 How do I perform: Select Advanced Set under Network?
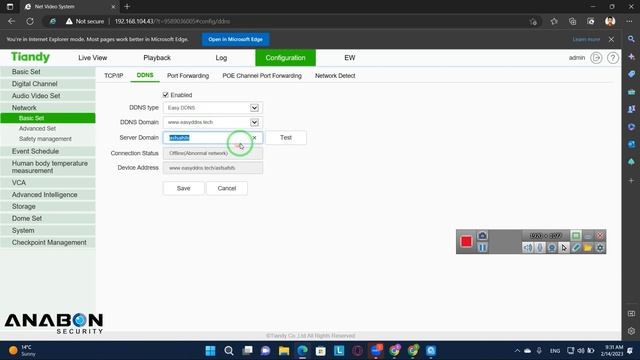click(x=37, y=129)
